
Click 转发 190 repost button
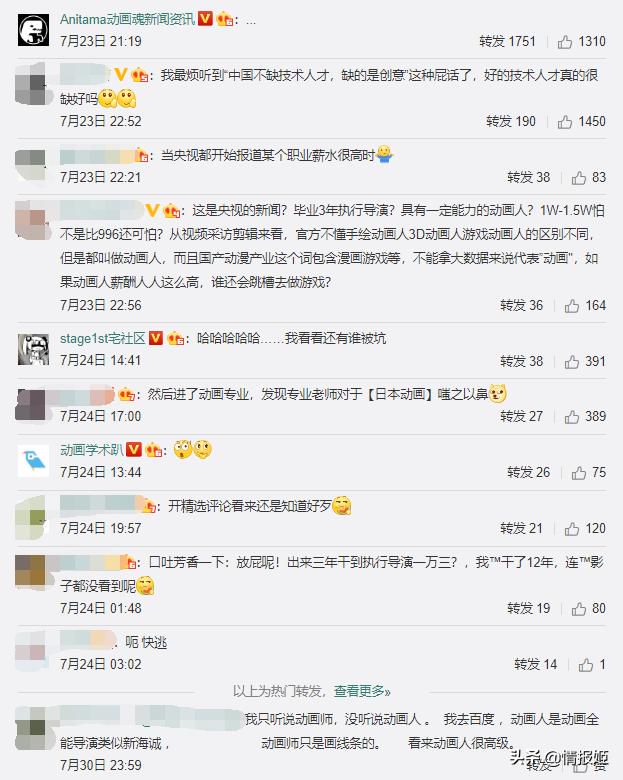(511, 121)
